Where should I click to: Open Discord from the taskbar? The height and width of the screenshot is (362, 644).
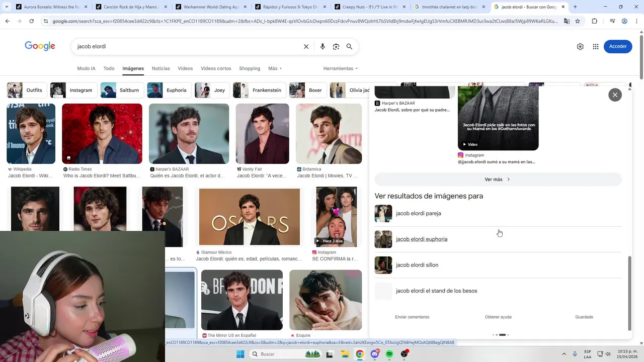[375, 354]
